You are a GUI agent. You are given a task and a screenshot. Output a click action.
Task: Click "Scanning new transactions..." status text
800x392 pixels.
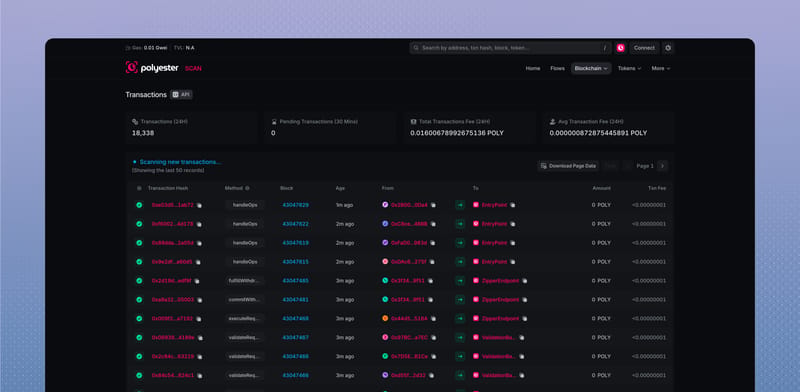tap(181, 162)
